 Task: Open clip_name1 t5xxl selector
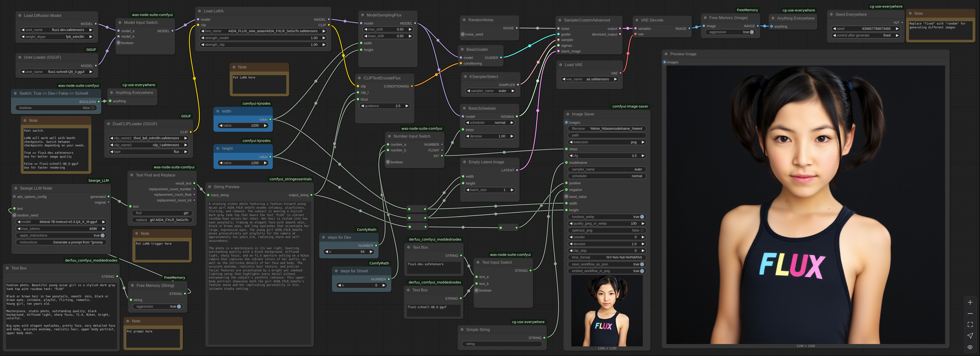pos(149,139)
